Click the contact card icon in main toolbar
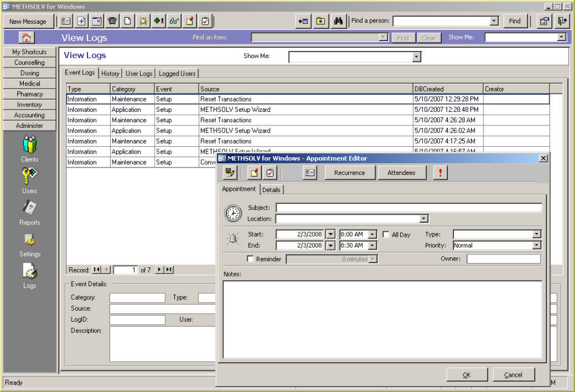This screenshot has height=392, width=575. [66, 21]
